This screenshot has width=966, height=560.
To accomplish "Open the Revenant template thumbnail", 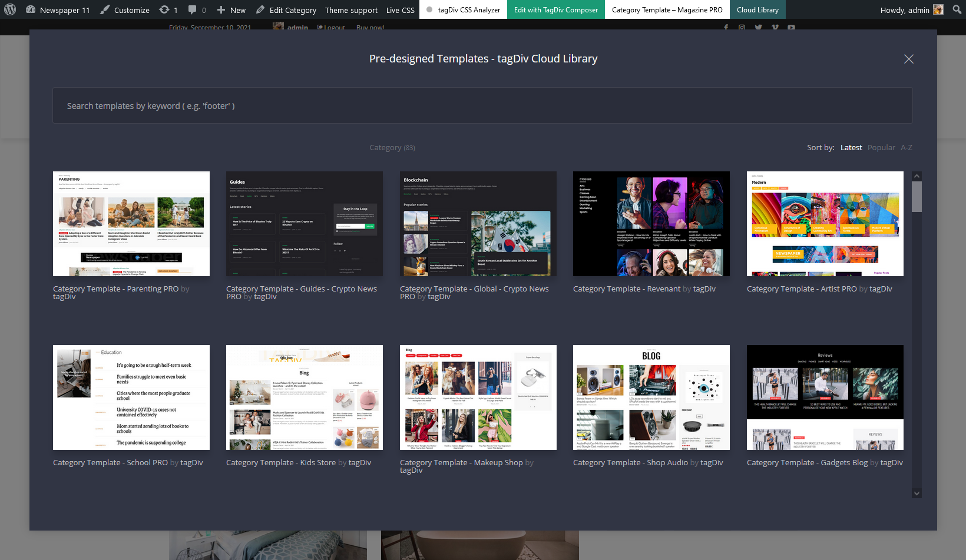I will 651,224.
